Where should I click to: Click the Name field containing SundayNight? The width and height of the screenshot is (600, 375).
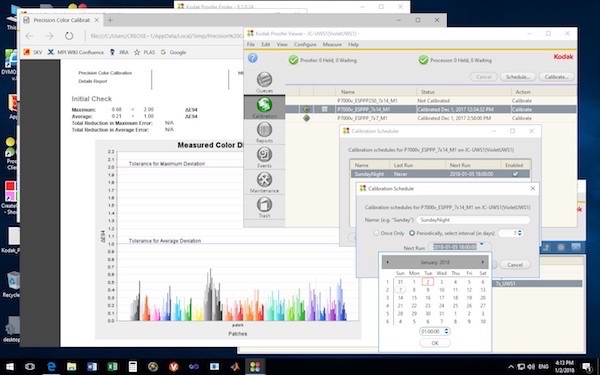[473, 220]
